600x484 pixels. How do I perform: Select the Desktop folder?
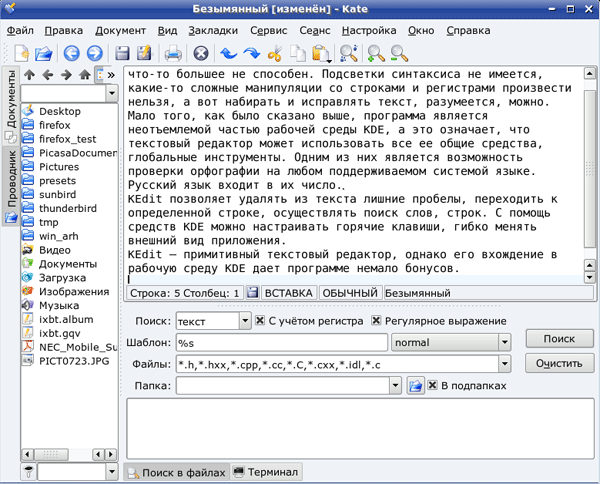tap(60, 111)
